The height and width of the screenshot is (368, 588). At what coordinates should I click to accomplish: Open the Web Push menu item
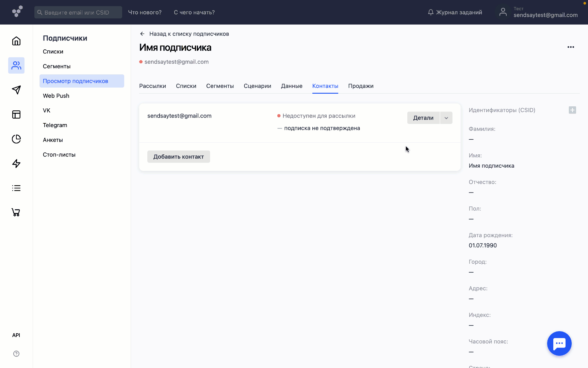click(x=56, y=96)
